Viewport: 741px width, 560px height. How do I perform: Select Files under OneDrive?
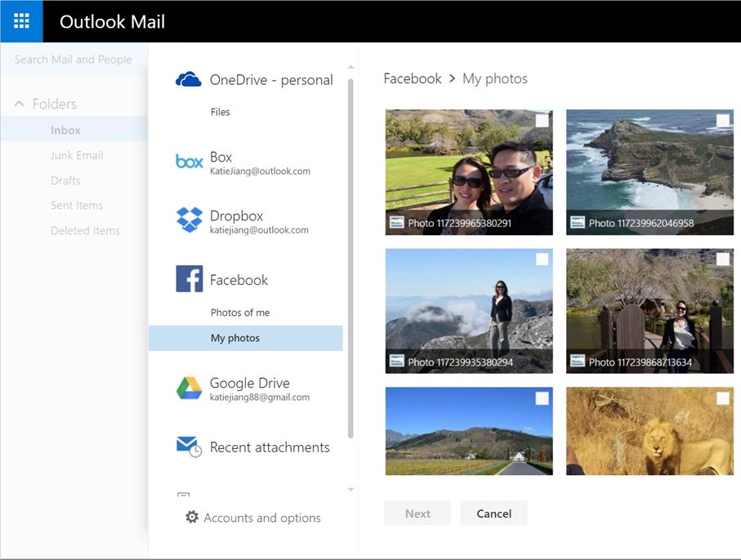pyautogui.click(x=221, y=112)
